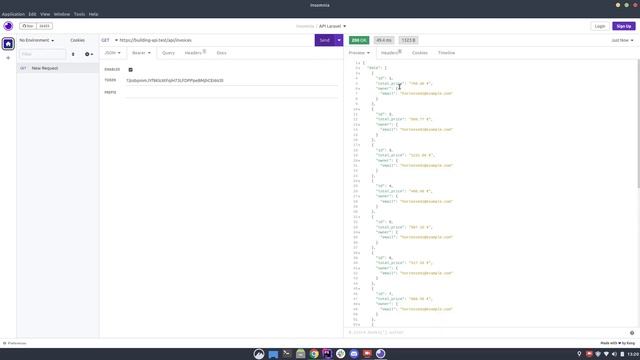Open the Application menu

click(x=13, y=14)
